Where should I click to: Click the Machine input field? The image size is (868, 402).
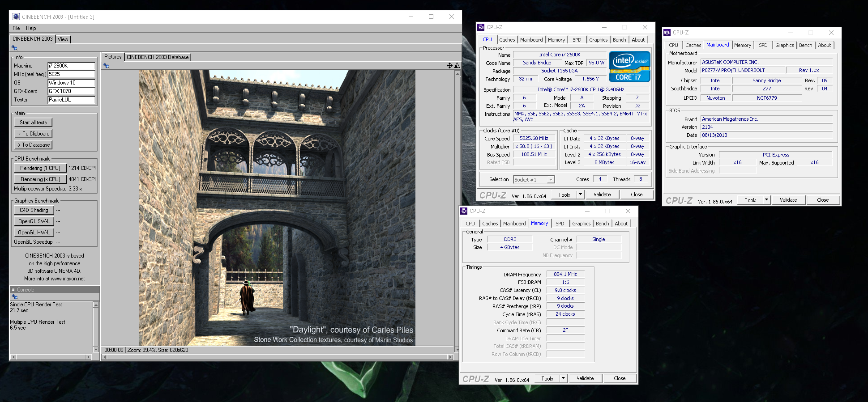(72, 66)
